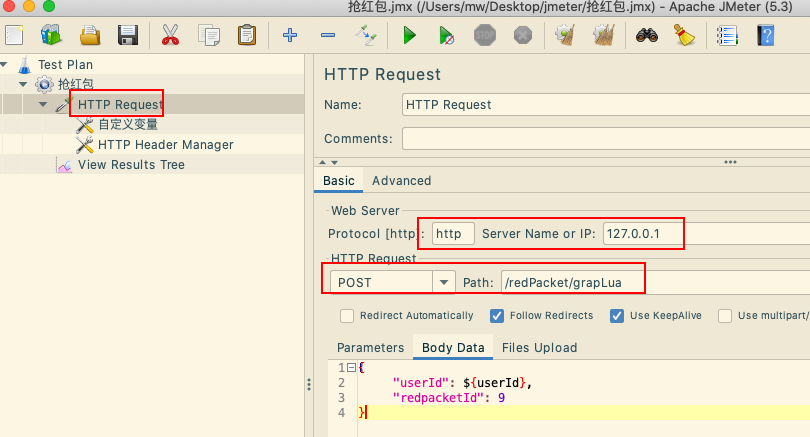This screenshot has width=810, height=437.
Task: Enable the Redirect Automatically checkbox
Action: 347,316
